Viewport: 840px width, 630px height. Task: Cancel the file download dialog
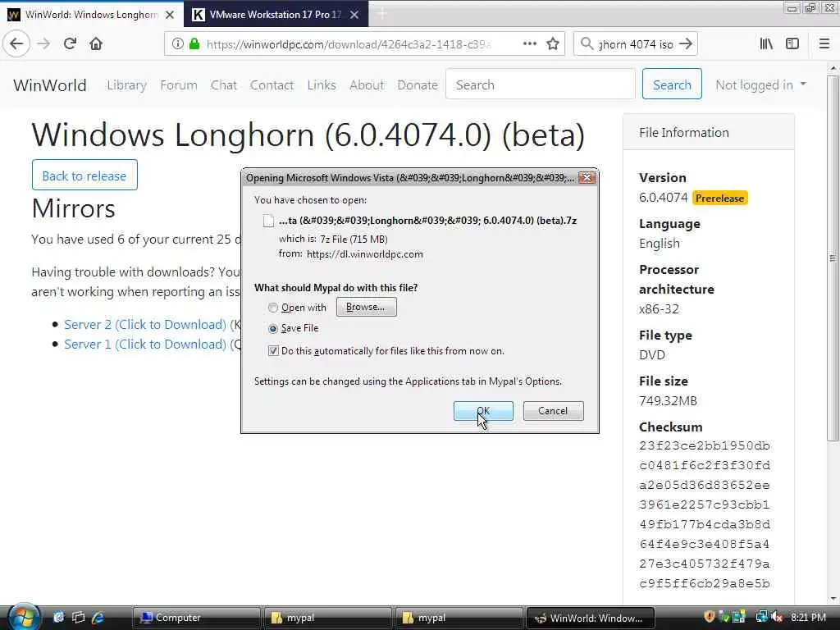coord(554,411)
